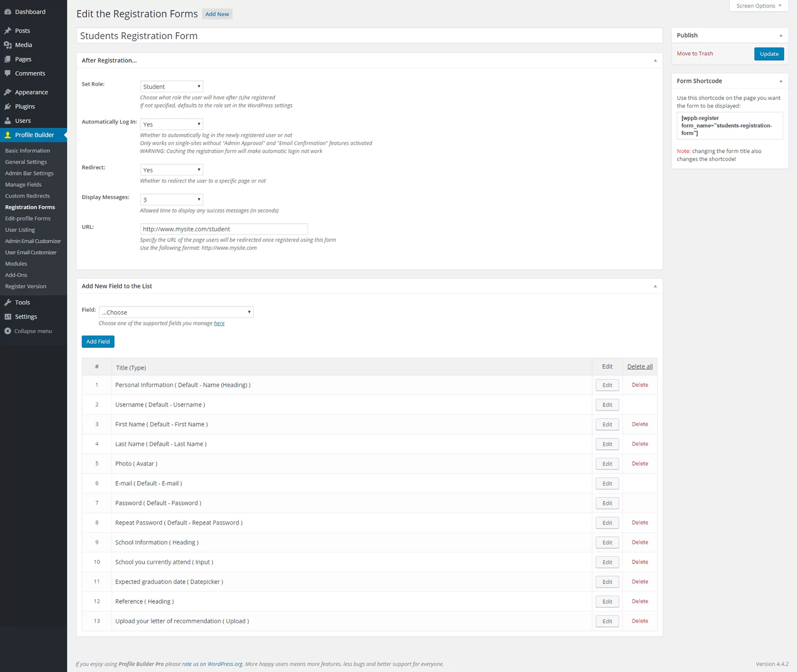This screenshot has height=672, width=797.
Task: Click the Plugins plug icon
Action: click(x=8, y=106)
